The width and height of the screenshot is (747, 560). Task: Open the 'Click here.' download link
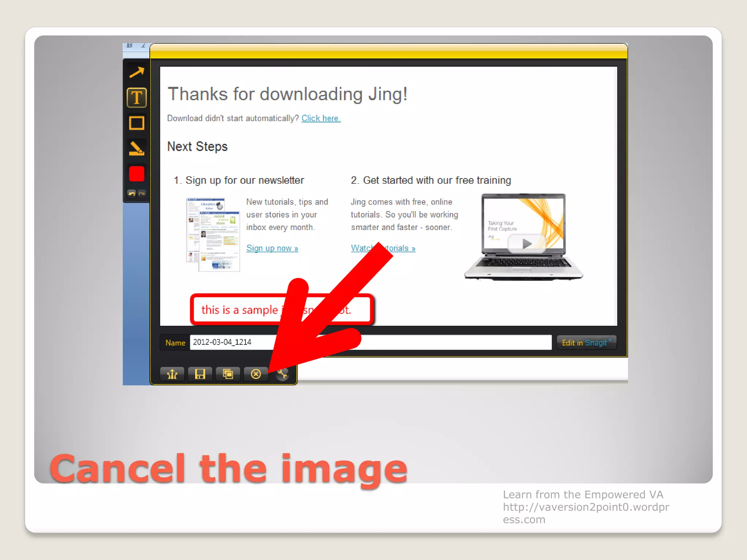pos(321,118)
